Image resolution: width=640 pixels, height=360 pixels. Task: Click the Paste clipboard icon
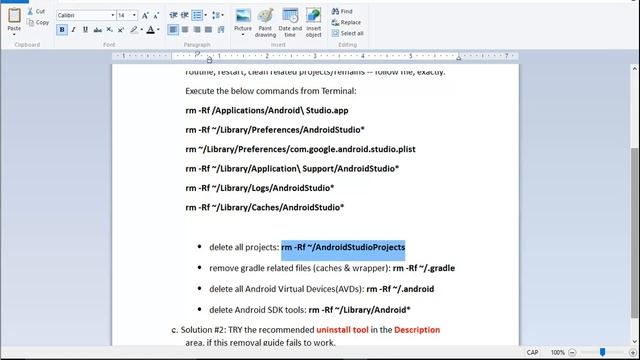[x=14, y=16]
